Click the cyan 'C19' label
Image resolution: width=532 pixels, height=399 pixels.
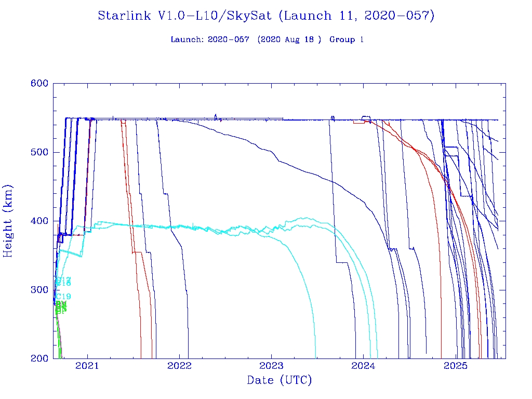coord(63,297)
